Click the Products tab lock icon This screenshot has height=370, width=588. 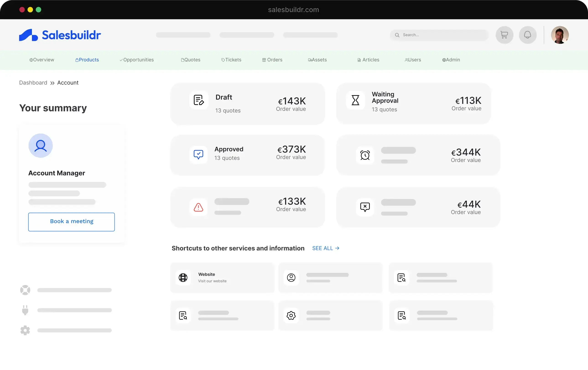pos(77,60)
